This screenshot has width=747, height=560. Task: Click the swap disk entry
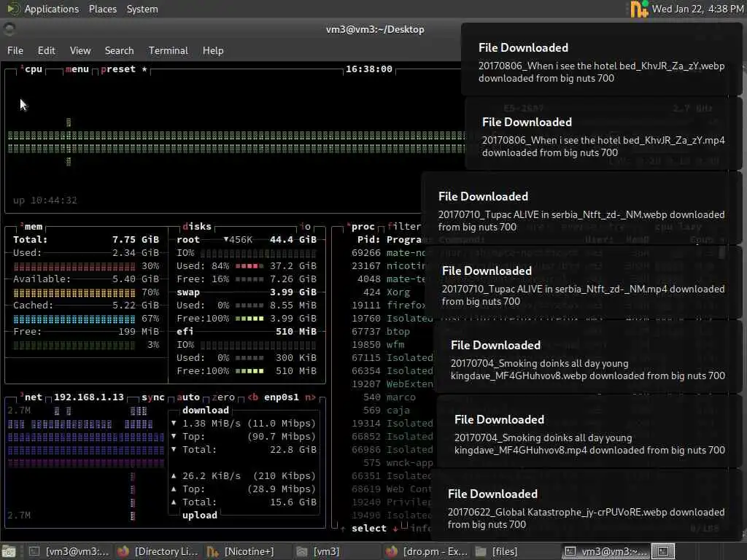click(188, 292)
